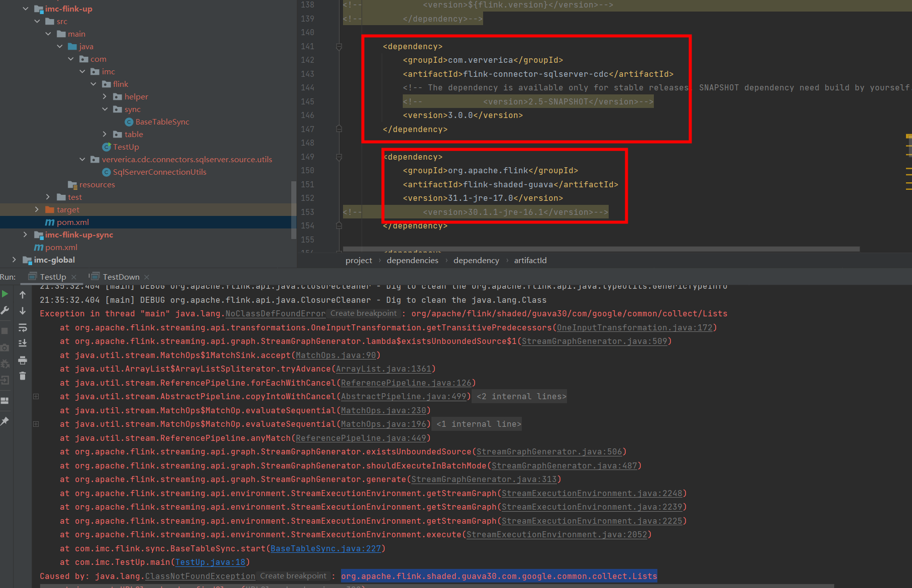912x588 pixels.
Task: Toggle Soft-Wrap in console
Action: click(23, 328)
